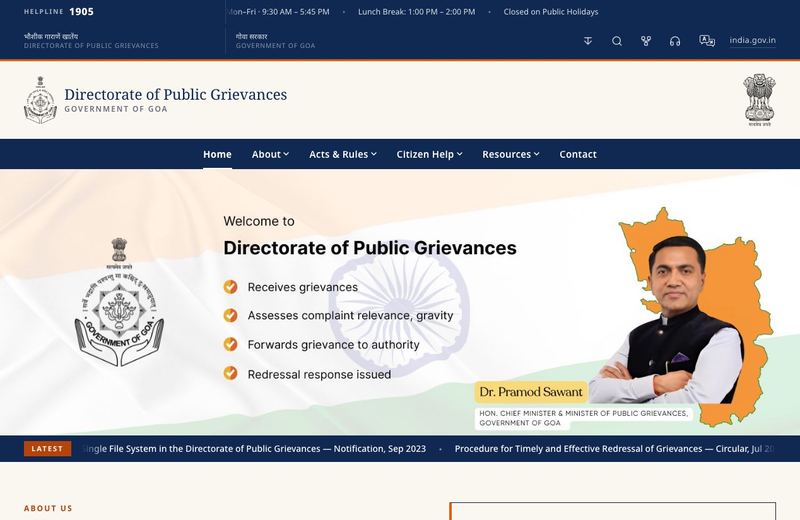Screen dimensions: 800x520
Task: Open Procedure for Timely Redressal circular link
Action: (x=615, y=449)
